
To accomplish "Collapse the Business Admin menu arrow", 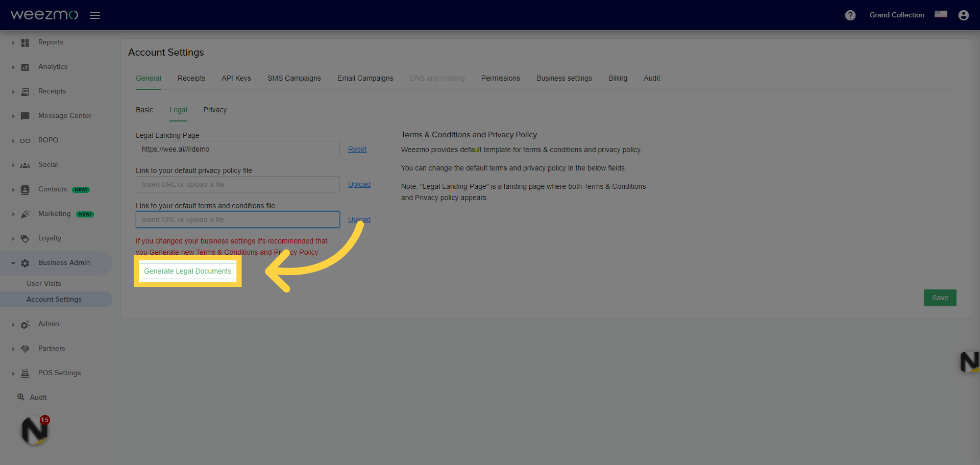I will point(13,263).
